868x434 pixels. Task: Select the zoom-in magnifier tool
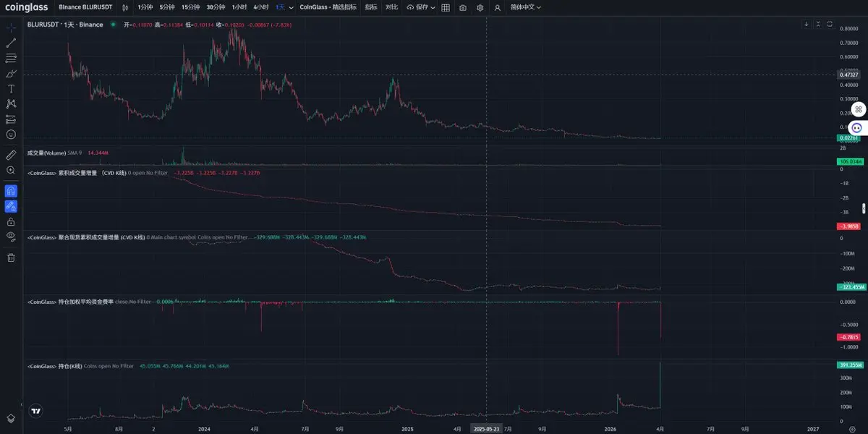pos(11,170)
